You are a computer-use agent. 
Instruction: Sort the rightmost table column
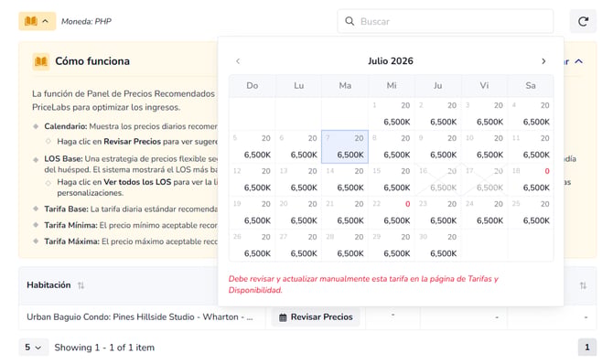point(583,286)
